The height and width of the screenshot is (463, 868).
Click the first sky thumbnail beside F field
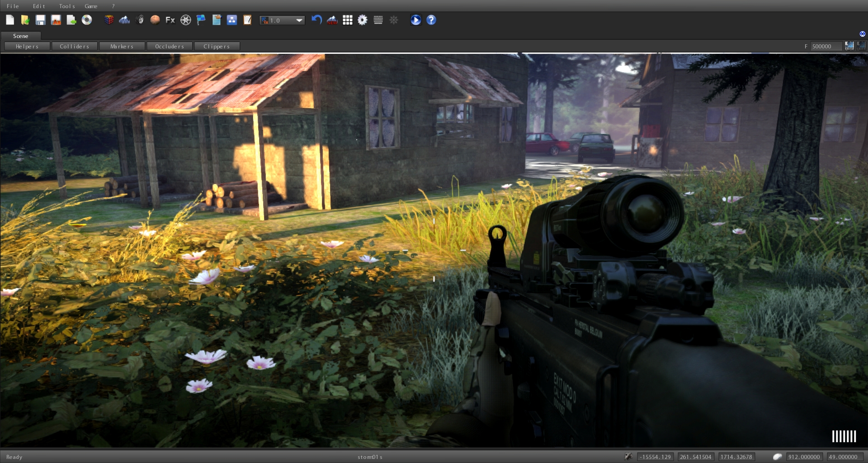[x=849, y=46]
